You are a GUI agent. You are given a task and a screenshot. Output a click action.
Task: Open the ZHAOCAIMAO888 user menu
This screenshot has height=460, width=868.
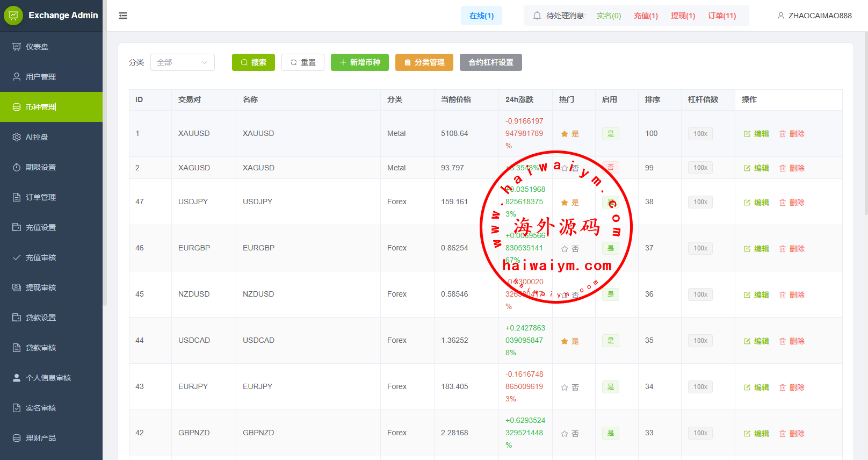(820, 16)
